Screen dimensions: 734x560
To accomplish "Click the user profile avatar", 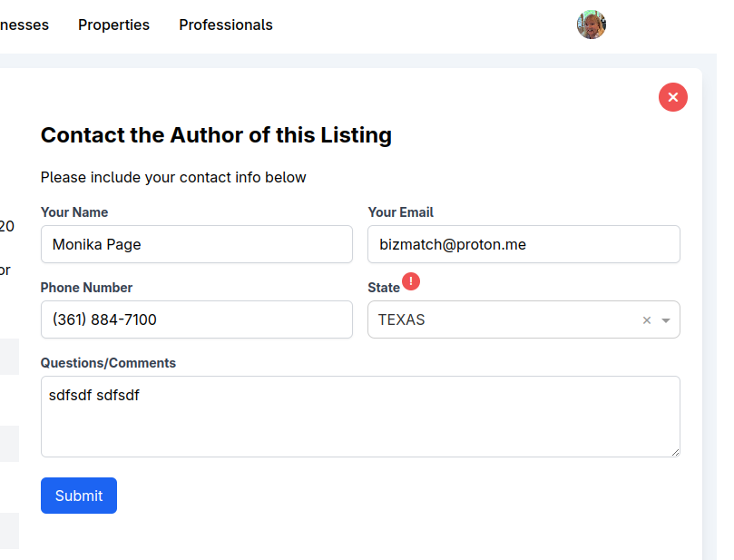I will [591, 25].
